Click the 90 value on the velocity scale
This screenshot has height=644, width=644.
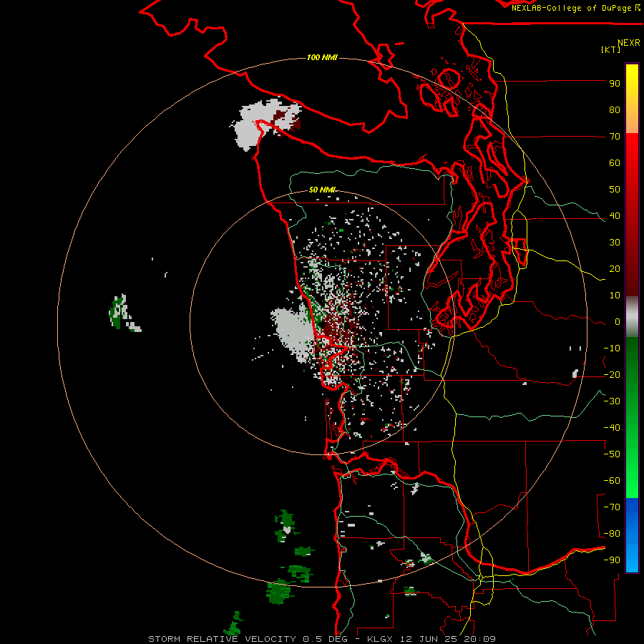coord(615,84)
